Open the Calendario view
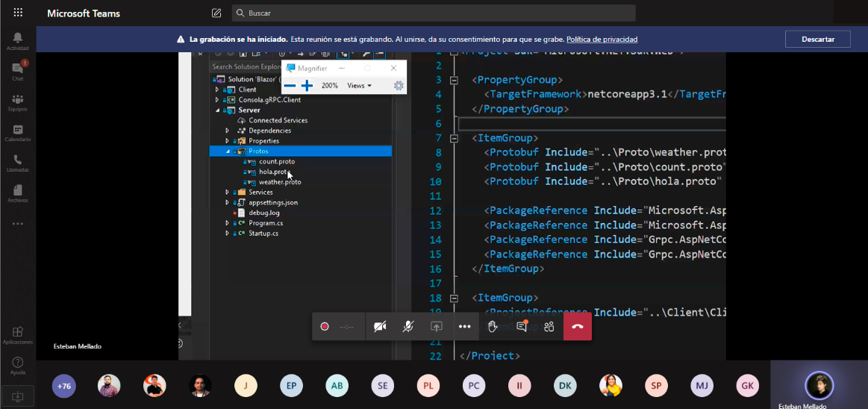 pyautogui.click(x=18, y=132)
